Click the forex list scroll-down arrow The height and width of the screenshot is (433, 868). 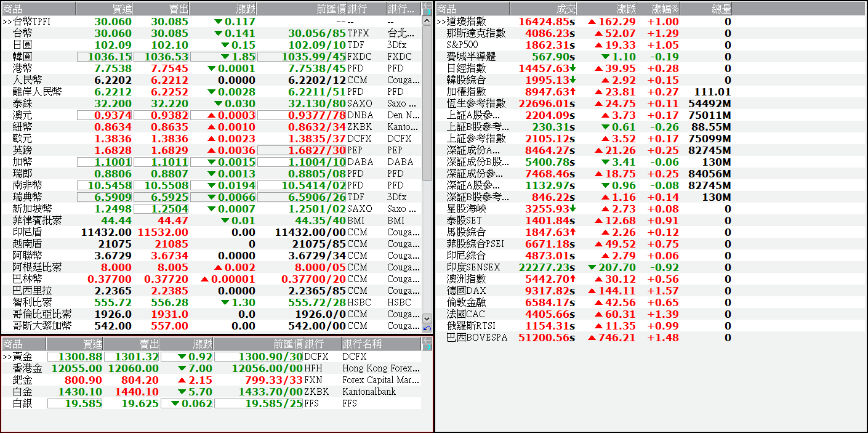pos(427,318)
